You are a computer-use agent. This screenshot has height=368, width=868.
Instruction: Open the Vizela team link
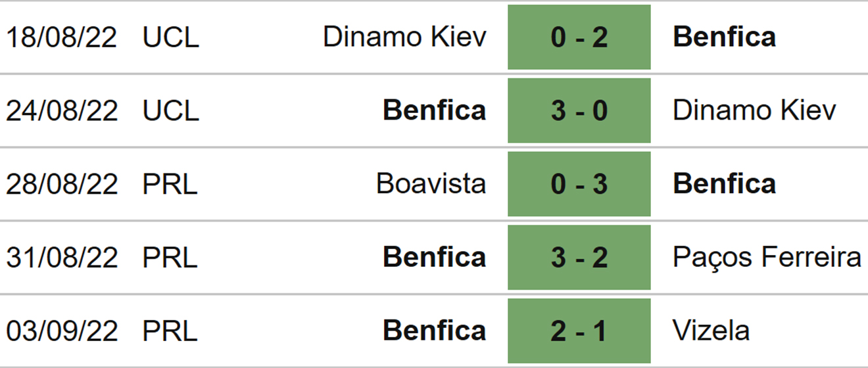[x=711, y=331]
